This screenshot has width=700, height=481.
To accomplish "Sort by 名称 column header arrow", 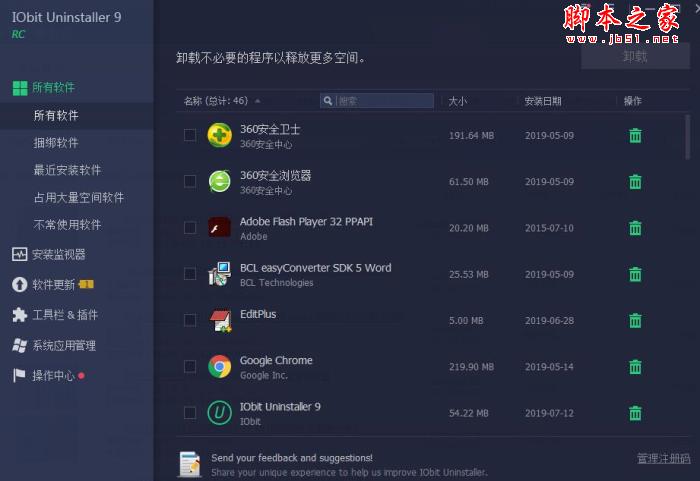I will (x=258, y=101).
